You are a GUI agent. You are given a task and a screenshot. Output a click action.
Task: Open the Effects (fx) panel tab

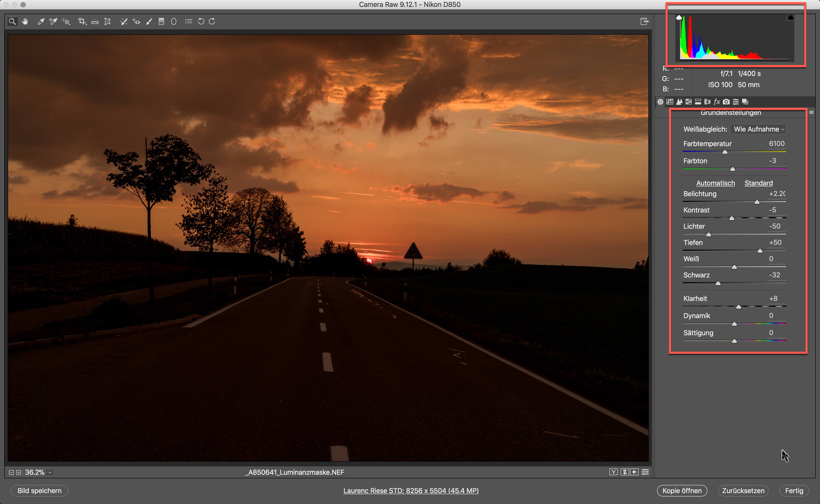point(717,102)
